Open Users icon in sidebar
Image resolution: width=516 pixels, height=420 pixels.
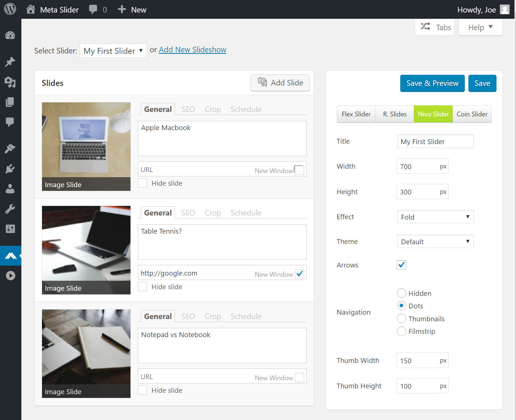click(10, 189)
